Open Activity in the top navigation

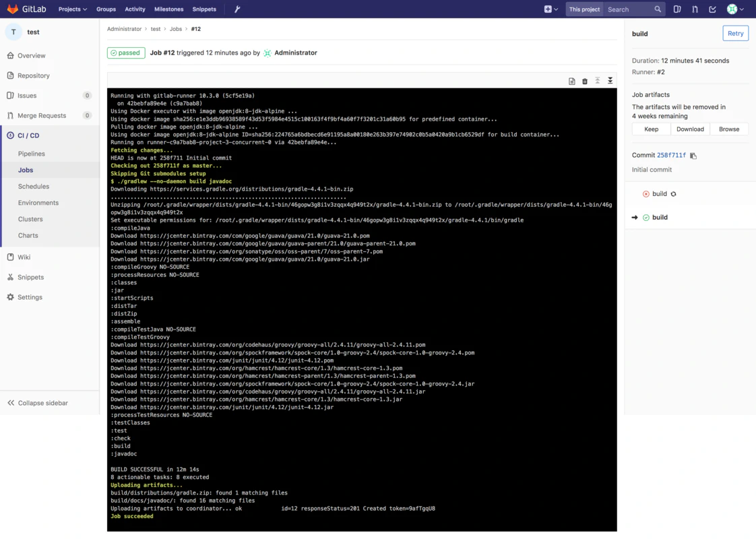coord(135,9)
